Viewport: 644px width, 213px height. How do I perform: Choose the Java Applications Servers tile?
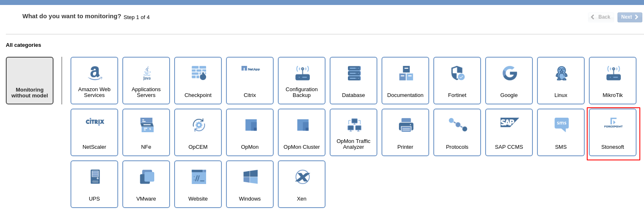coord(146,80)
